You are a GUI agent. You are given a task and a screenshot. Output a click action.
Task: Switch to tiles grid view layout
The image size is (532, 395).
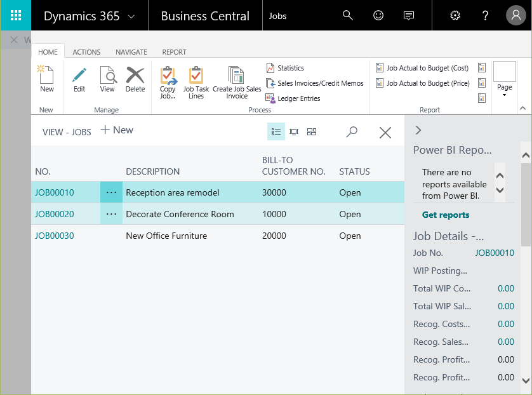click(x=312, y=131)
